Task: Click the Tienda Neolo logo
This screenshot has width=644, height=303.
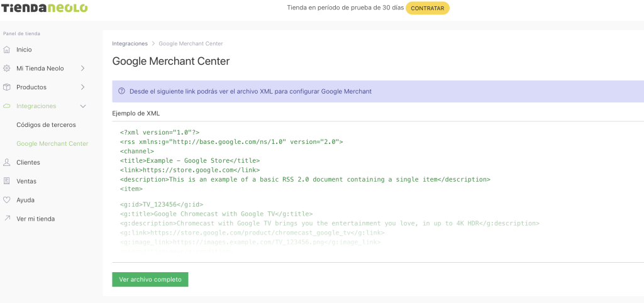Action: [x=43, y=8]
